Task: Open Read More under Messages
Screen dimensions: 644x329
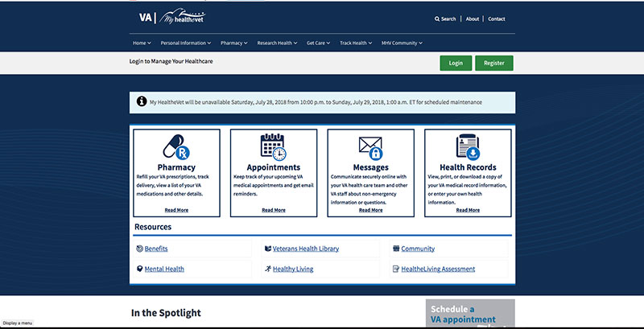Action: pos(371,210)
